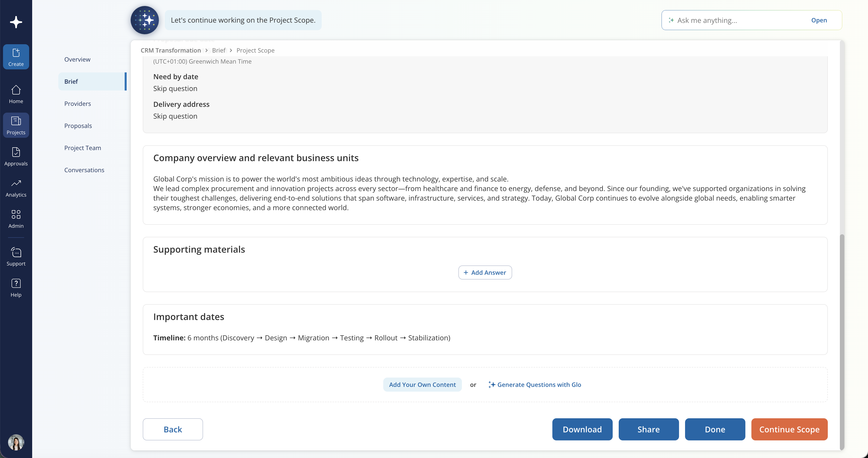868x458 pixels.
Task: Open Approvals from the sidebar
Action: (16, 157)
